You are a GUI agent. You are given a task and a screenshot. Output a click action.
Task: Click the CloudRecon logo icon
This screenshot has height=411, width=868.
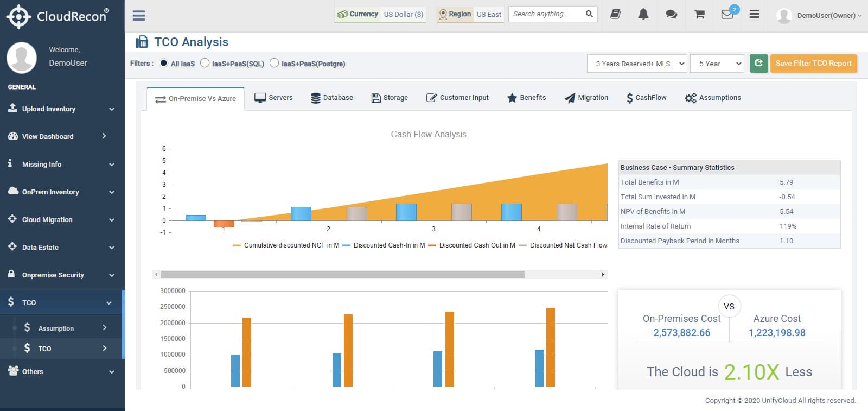pyautogui.click(x=18, y=16)
